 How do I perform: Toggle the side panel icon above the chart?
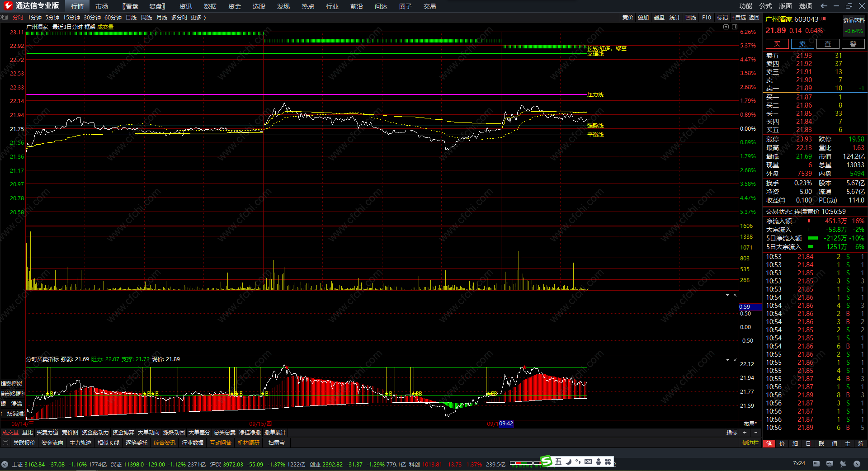point(735,27)
